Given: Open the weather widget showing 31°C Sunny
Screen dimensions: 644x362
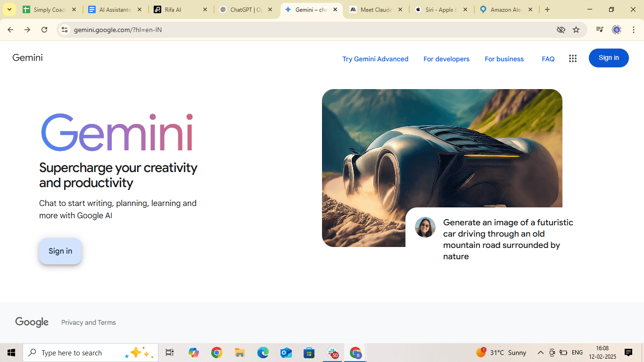Looking at the screenshot, I should point(501,353).
